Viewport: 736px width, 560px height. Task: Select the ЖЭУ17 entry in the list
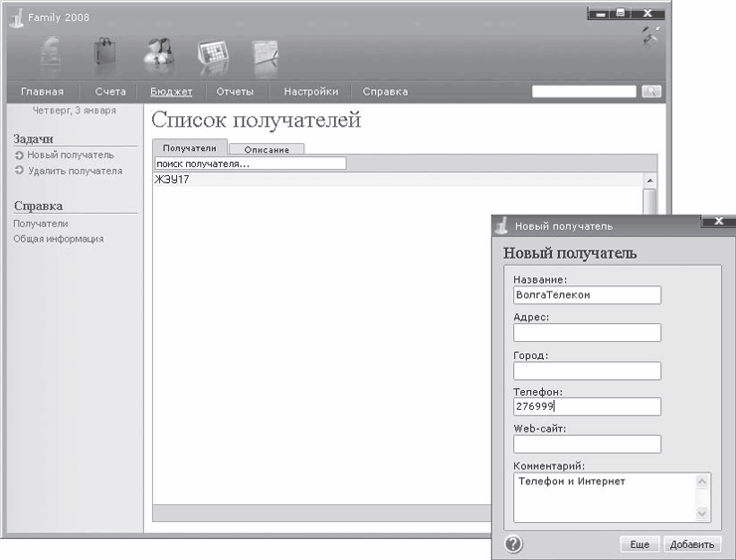coord(173,180)
